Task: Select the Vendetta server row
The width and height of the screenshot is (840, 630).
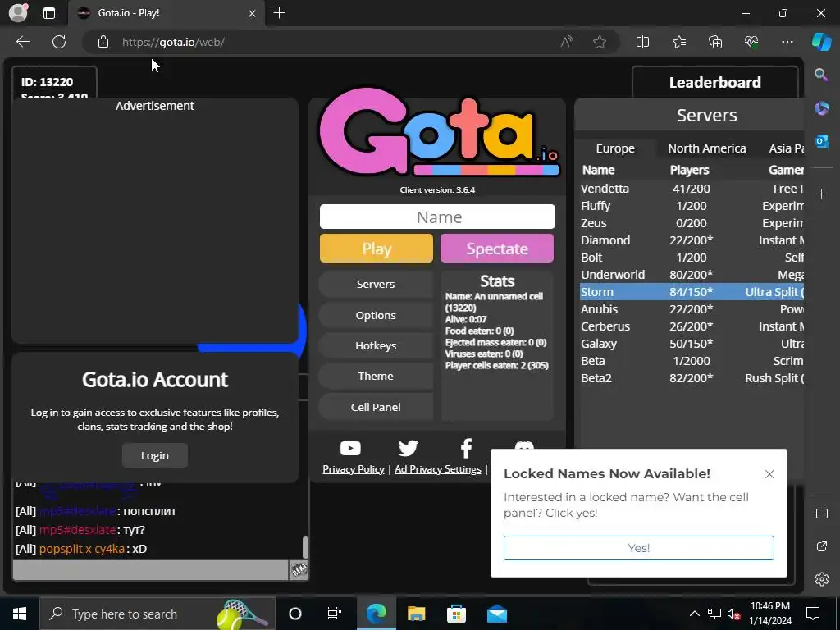Action: 692,189
